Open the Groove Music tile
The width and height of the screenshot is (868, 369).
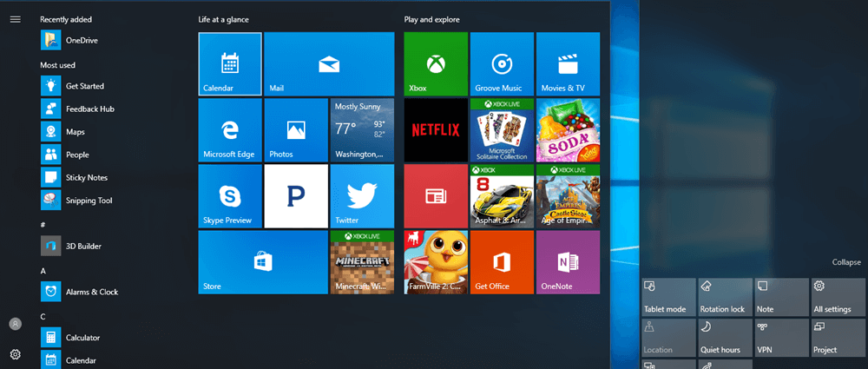tap(502, 63)
